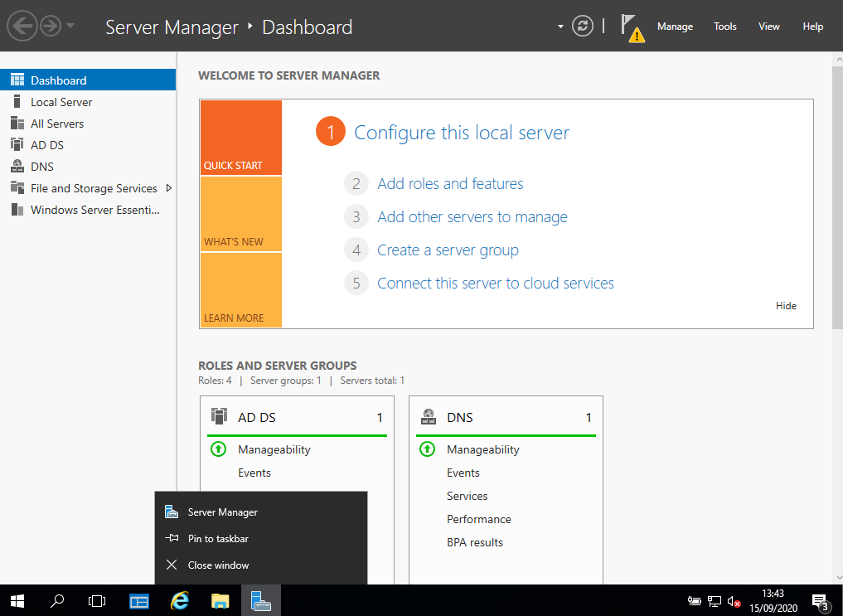Open AD DS in the side pane
The image size is (843, 616).
click(88, 144)
